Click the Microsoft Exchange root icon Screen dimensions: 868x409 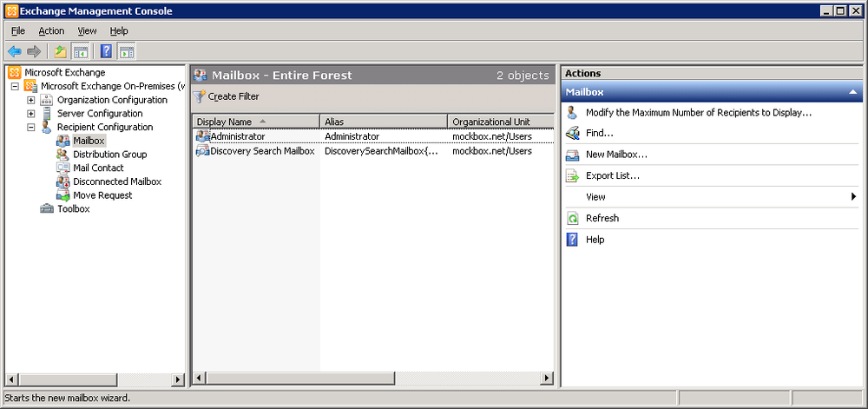[15, 72]
